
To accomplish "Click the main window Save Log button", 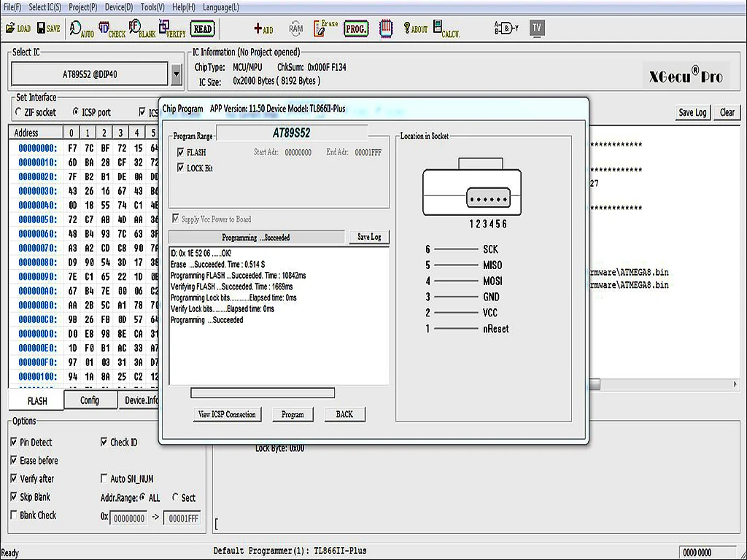I will click(x=692, y=112).
